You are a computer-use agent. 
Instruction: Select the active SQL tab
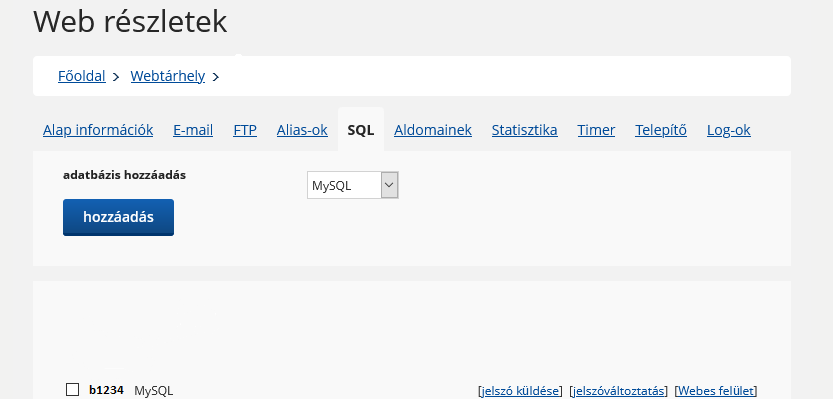(361, 130)
